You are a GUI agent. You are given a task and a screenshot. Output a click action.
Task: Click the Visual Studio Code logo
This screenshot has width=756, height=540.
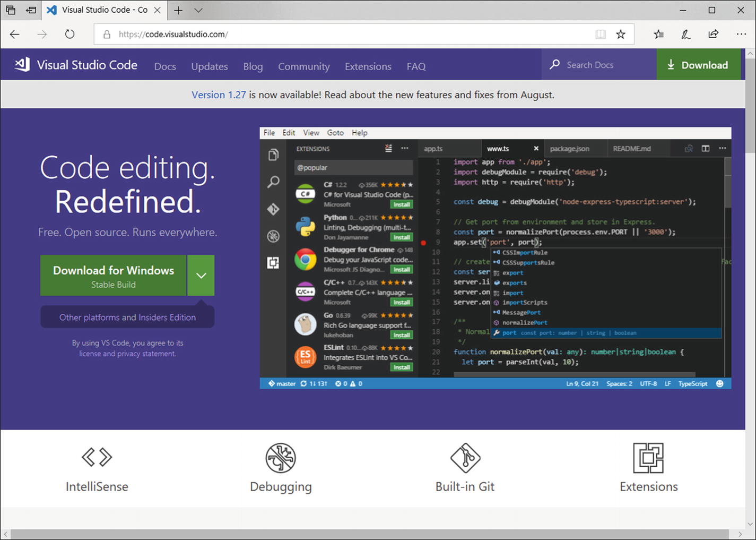pyautogui.click(x=22, y=65)
